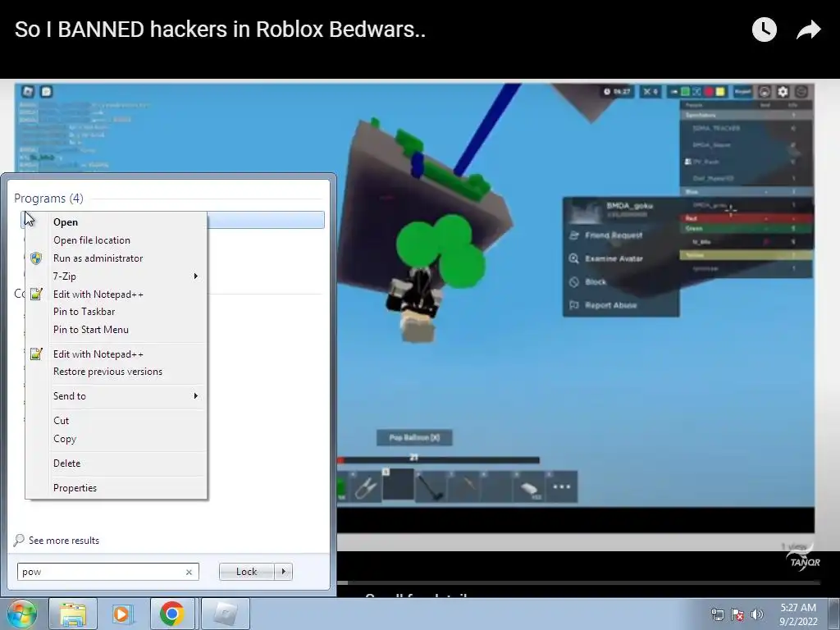Open the game settings gear icon
Screen dimensions: 840x630
point(783,92)
